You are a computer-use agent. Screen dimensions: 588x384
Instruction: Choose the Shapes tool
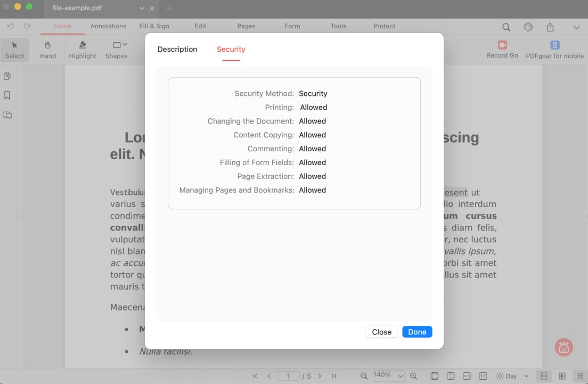pyautogui.click(x=116, y=50)
